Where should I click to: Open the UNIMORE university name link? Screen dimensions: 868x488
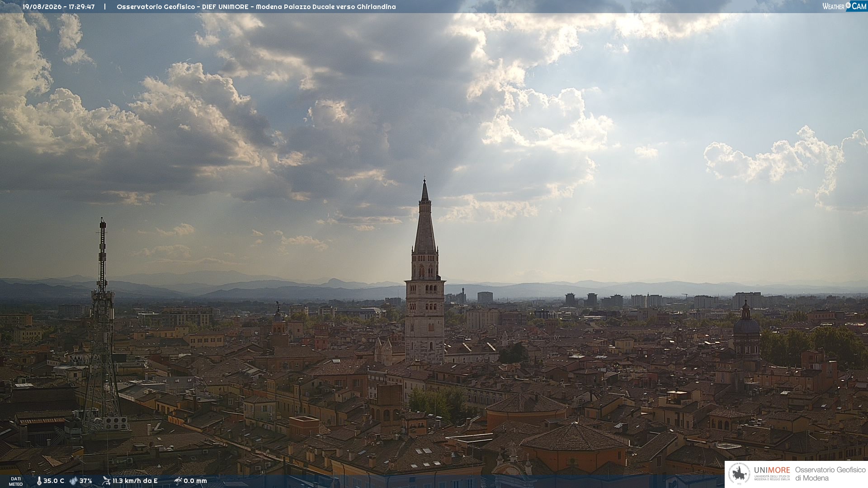772,470
